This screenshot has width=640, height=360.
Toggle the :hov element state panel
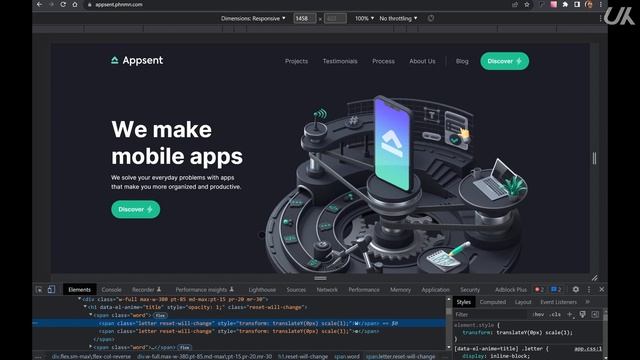[539, 314]
